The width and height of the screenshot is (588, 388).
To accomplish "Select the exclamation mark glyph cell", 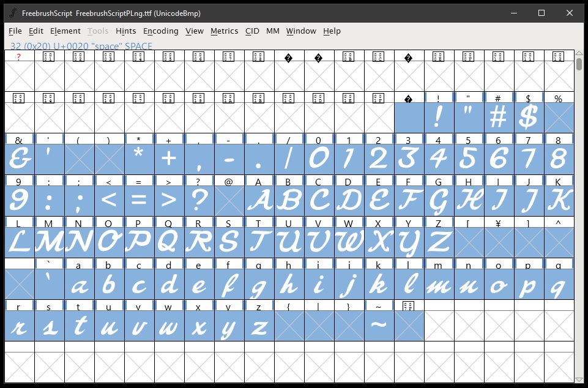I will pyautogui.click(x=439, y=118).
